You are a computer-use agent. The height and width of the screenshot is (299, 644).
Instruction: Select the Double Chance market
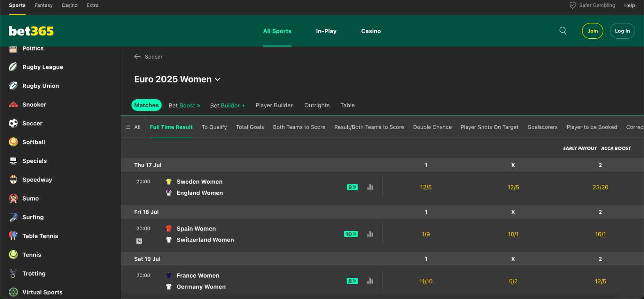(432, 127)
